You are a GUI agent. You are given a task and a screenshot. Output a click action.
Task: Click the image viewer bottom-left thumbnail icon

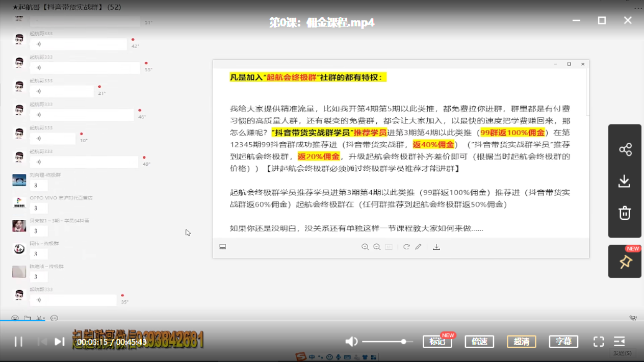[x=223, y=247]
